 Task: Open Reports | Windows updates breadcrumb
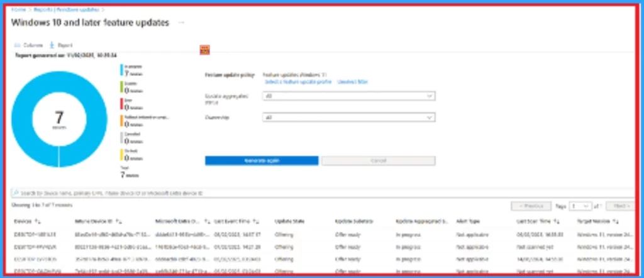pyautogui.click(x=65, y=9)
